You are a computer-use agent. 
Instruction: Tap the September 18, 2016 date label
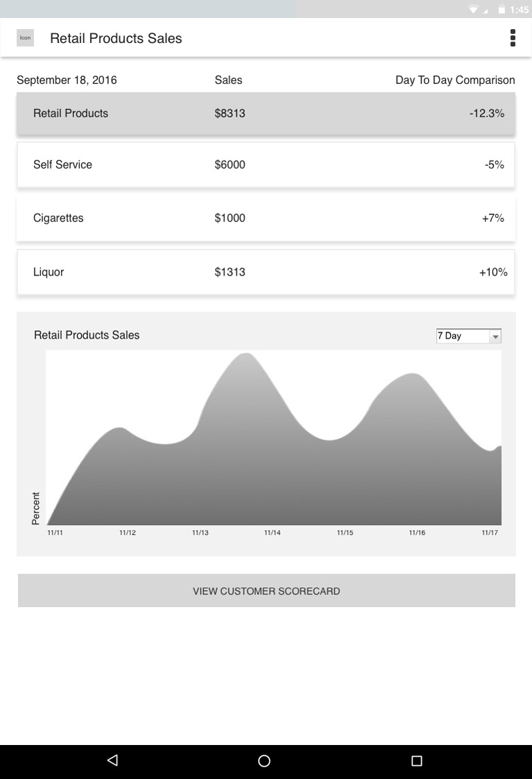[67, 80]
